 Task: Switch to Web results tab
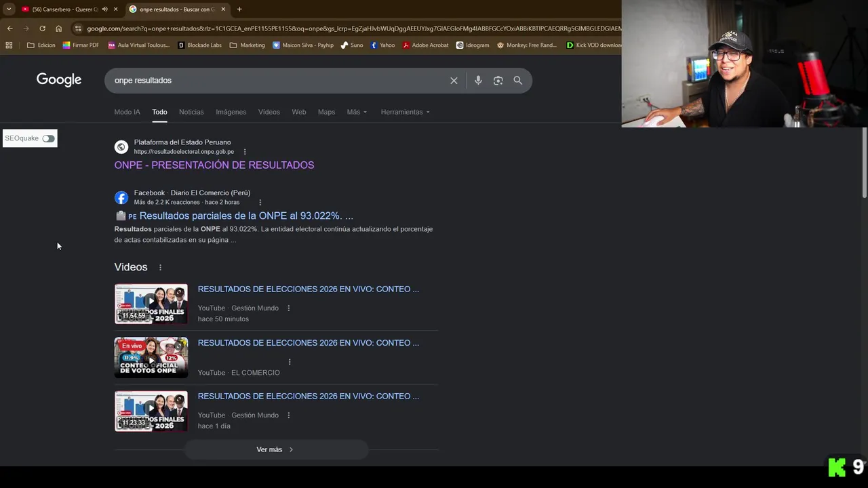(x=299, y=112)
